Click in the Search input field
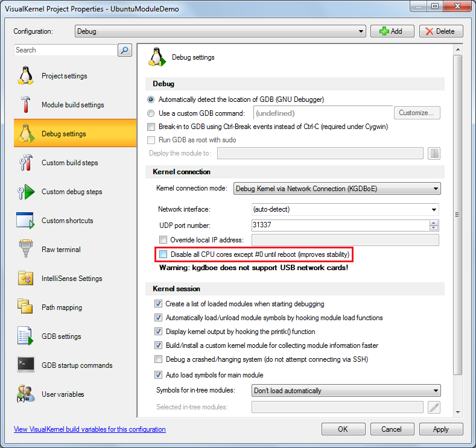Image resolution: width=476 pixels, height=448 pixels. coord(66,50)
